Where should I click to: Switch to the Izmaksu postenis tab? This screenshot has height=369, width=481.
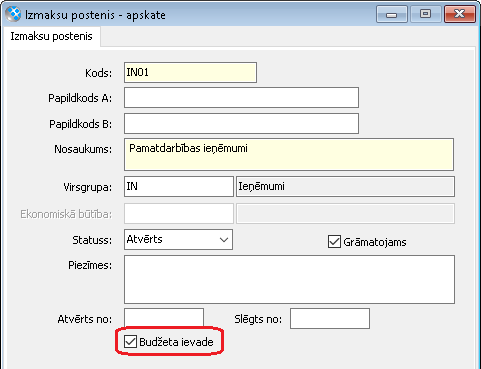(51, 36)
